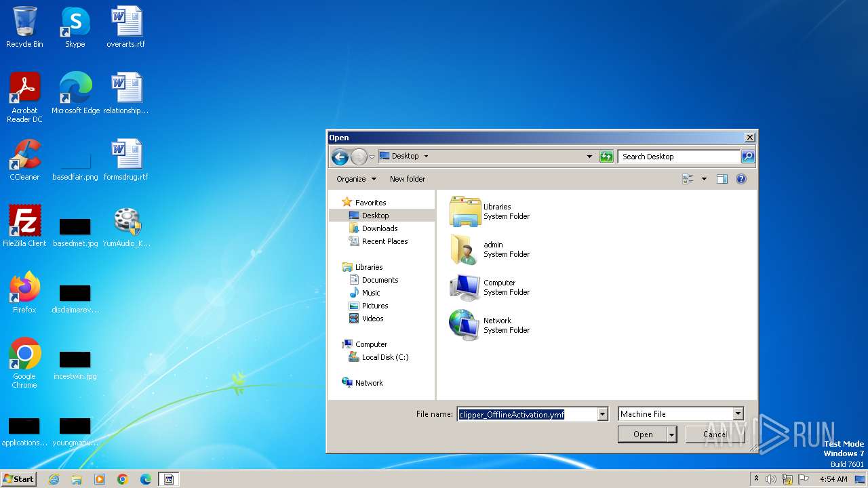The image size is (868, 488).
Task: Click the formsdrug.rtf desktop file
Action: [x=126, y=160]
